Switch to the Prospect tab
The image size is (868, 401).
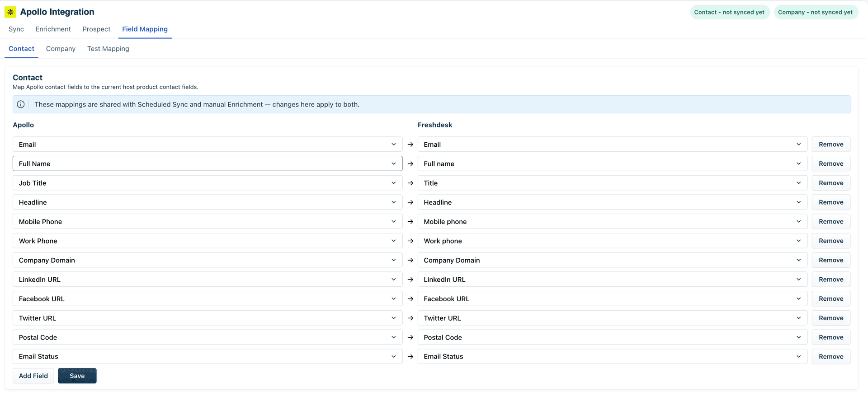[96, 29]
